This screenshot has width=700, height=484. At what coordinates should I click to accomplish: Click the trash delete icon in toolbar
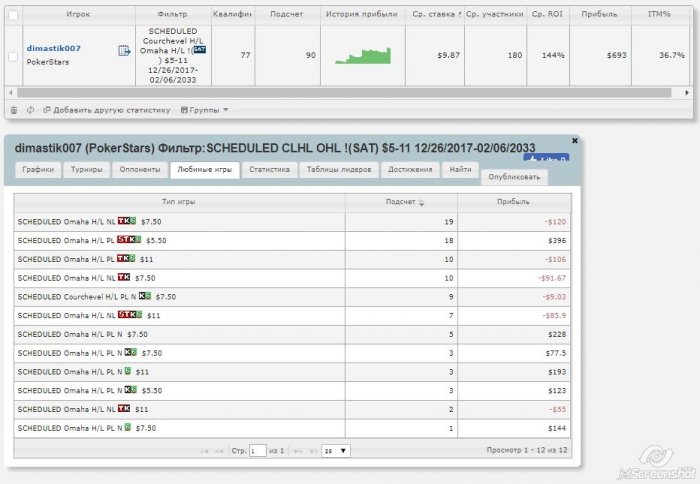(x=14, y=110)
